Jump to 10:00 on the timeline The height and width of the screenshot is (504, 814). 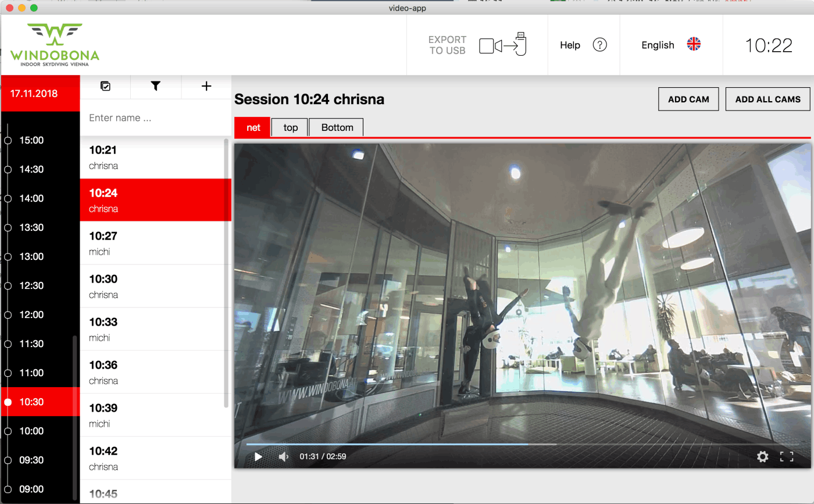click(31, 431)
